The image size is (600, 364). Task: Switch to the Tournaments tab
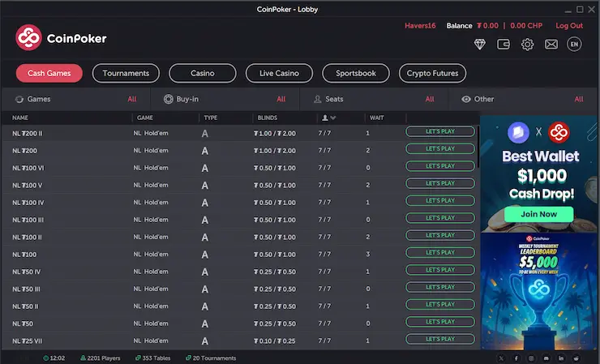[126, 73]
